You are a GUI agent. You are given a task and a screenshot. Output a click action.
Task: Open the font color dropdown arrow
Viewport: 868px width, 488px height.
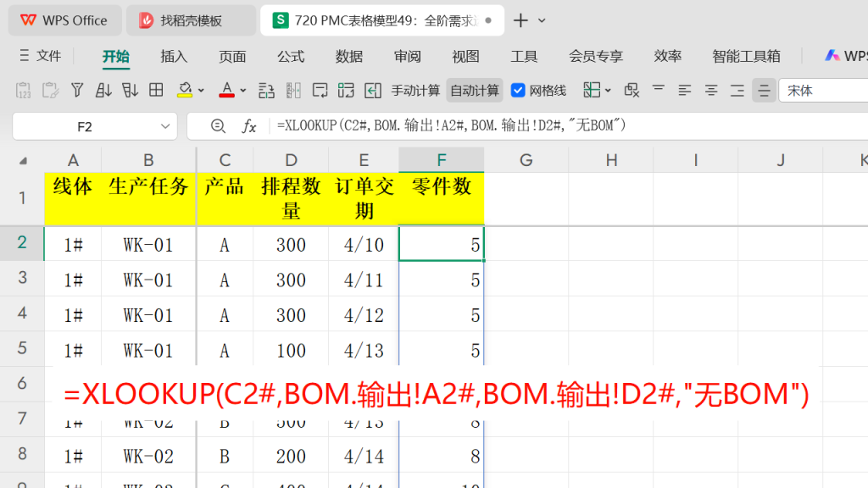click(x=242, y=91)
